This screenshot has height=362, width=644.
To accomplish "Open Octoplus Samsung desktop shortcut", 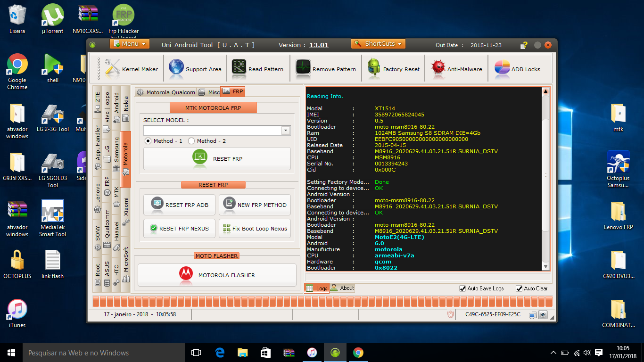I will tap(618, 170).
